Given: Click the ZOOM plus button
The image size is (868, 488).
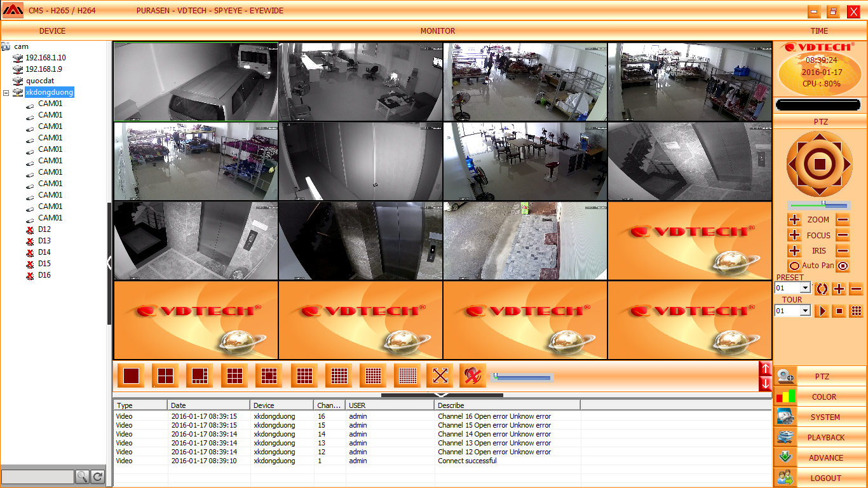Looking at the screenshot, I should pos(794,220).
